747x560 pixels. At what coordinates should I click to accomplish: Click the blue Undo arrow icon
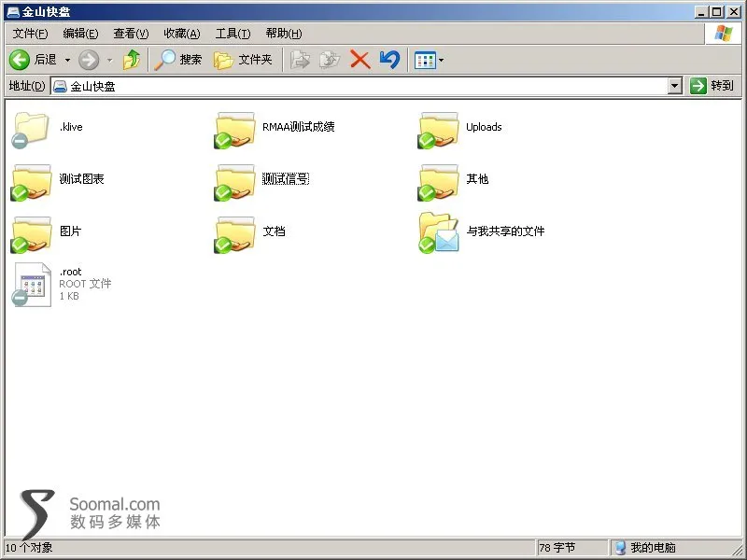[389, 60]
